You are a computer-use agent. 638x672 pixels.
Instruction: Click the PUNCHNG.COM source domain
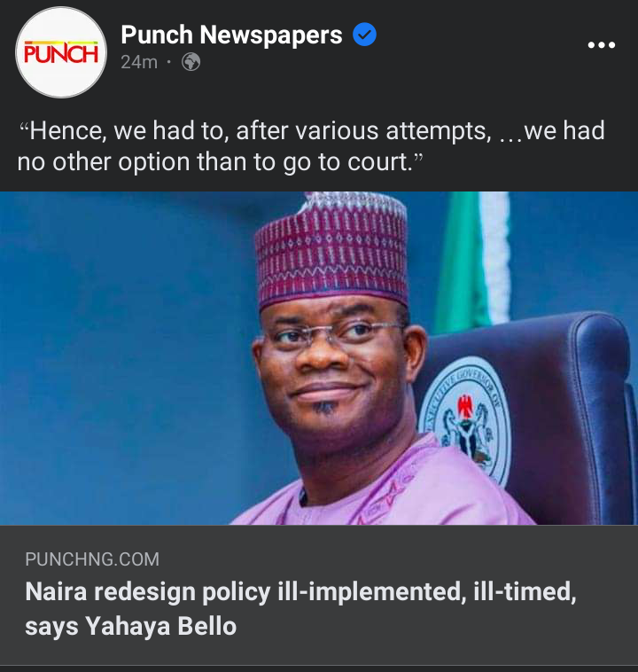pyautogui.click(x=92, y=559)
